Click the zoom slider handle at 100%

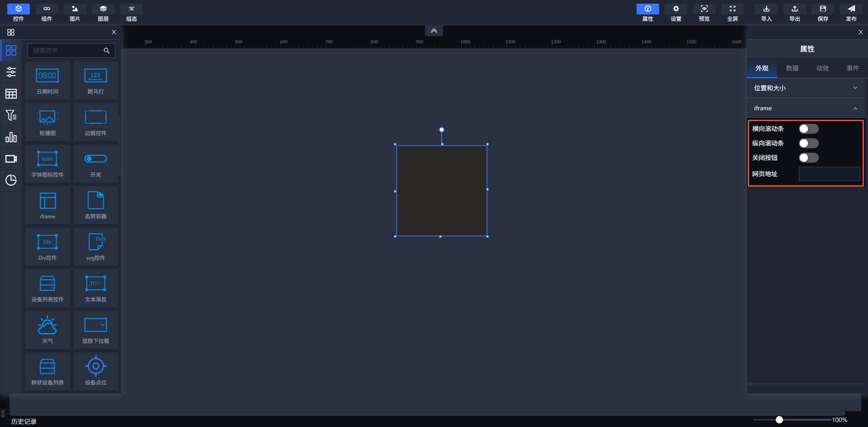(x=779, y=420)
